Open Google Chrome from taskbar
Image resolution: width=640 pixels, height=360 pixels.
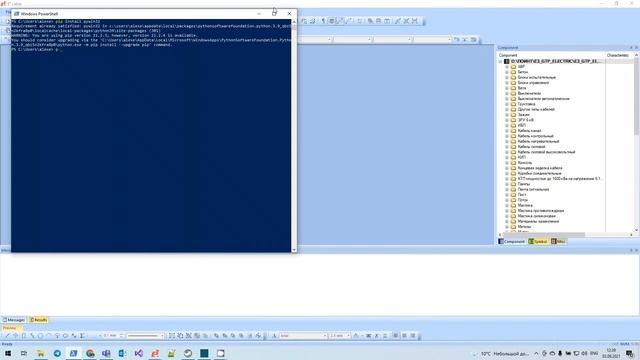[x=90, y=353]
